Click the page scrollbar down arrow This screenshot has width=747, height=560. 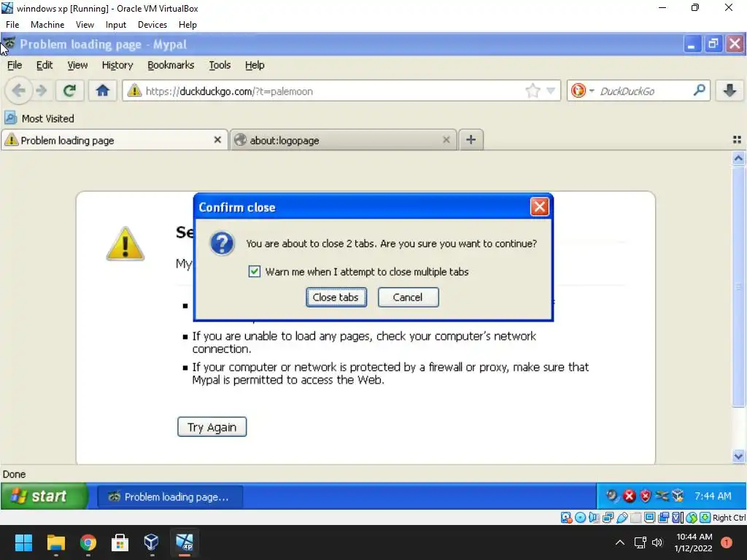738,456
